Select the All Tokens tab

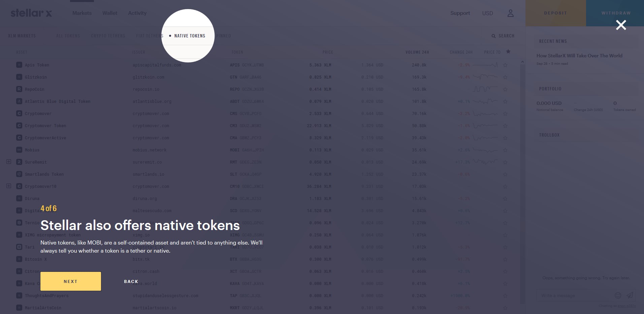(x=68, y=36)
